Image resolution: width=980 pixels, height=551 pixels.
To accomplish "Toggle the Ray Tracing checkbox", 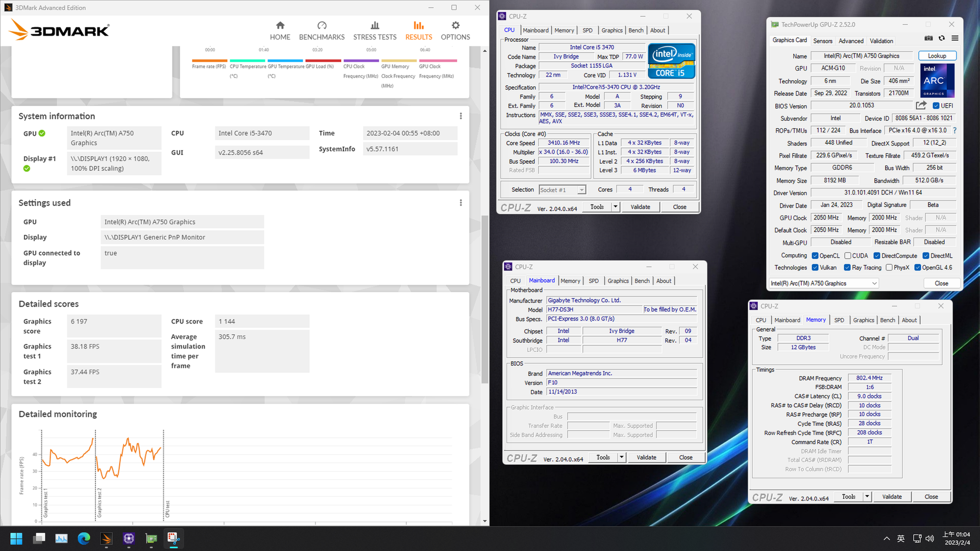I will [847, 267].
